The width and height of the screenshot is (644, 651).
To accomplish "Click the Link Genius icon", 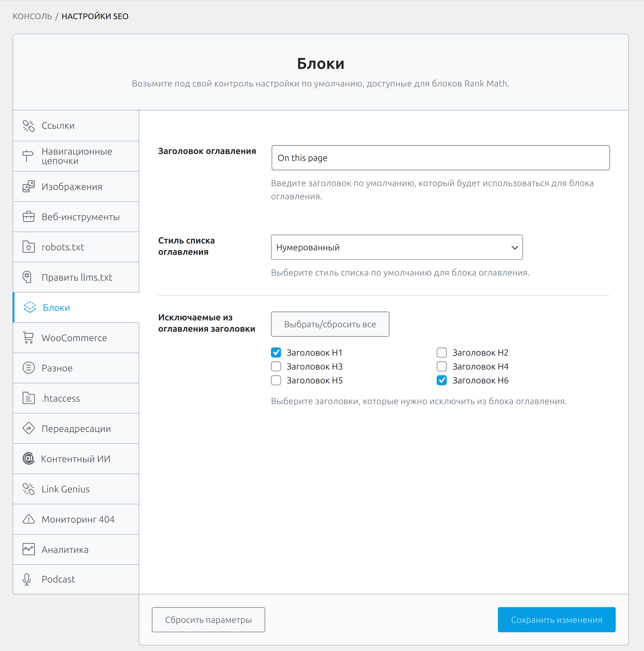I will pyautogui.click(x=29, y=489).
